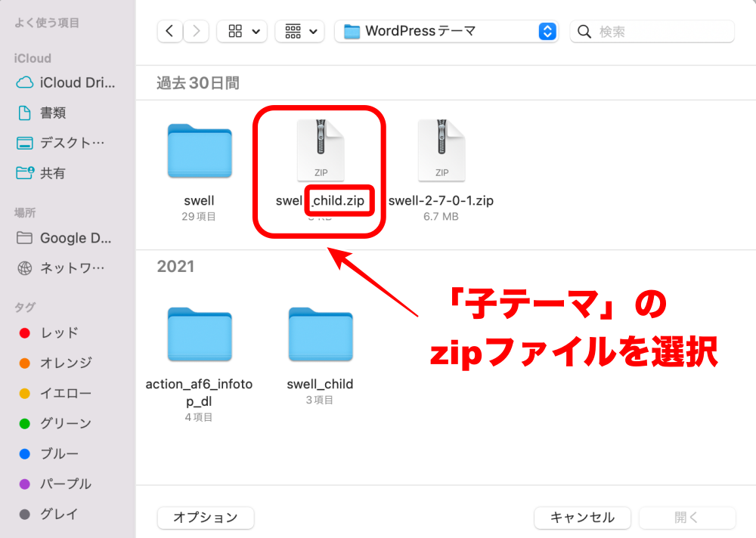Click the 書類 document icon
Viewport: 756px width, 538px height.
pos(25,113)
